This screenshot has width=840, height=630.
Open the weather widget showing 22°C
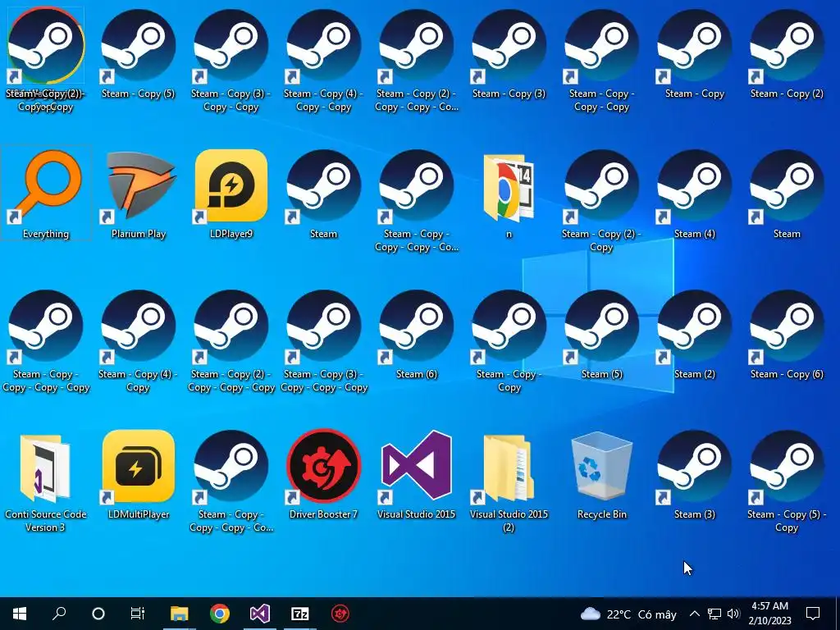tap(628, 614)
